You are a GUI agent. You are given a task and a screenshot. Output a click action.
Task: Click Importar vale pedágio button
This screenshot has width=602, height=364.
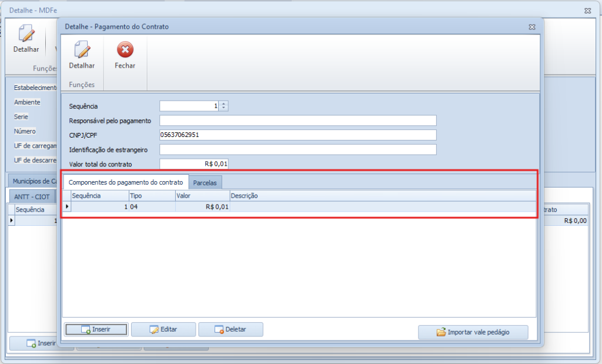pos(473,332)
